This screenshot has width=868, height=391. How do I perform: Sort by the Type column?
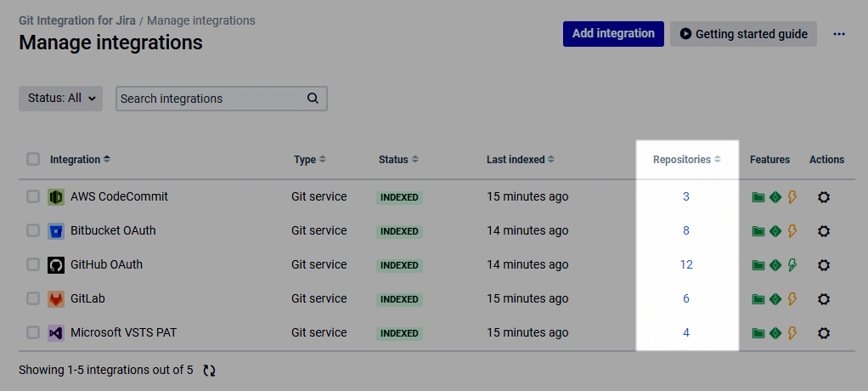coord(309,160)
